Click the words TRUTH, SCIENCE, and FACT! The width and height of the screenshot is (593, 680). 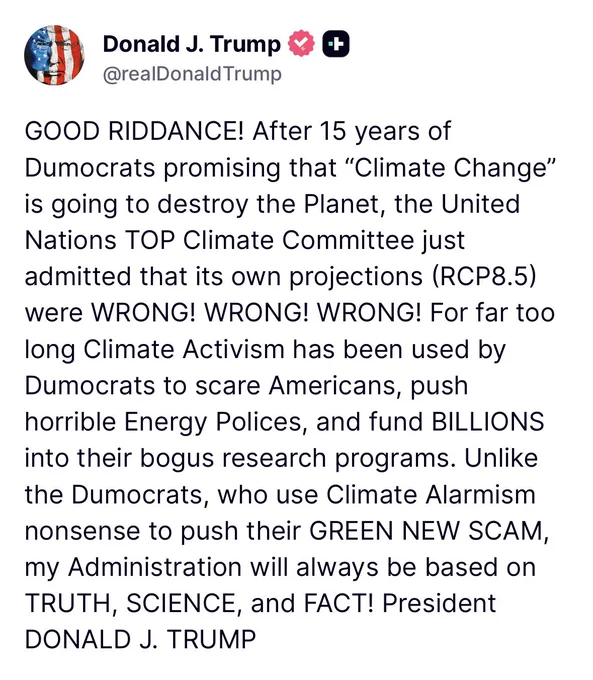coord(199,603)
